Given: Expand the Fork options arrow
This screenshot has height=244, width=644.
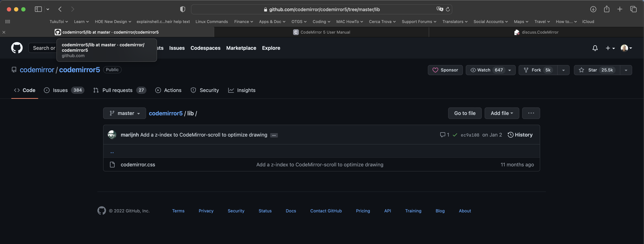Looking at the screenshot, I should (563, 70).
